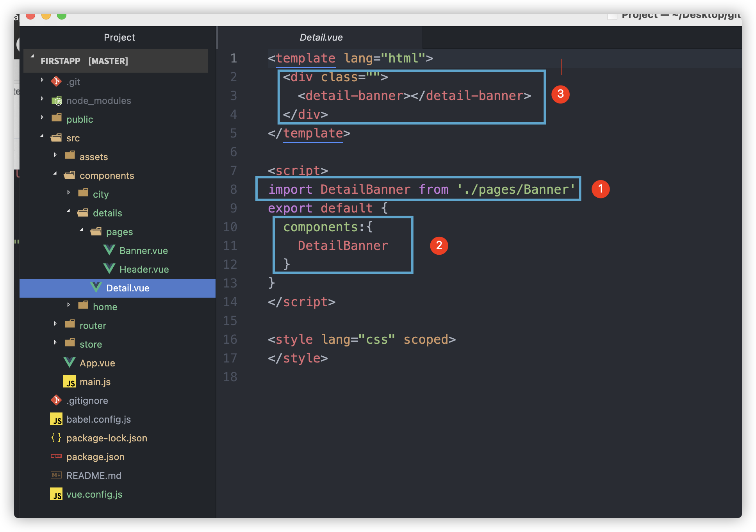Click the JS icon beside vue.config.js
This screenshot has height=532, width=756.
tap(56, 494)
